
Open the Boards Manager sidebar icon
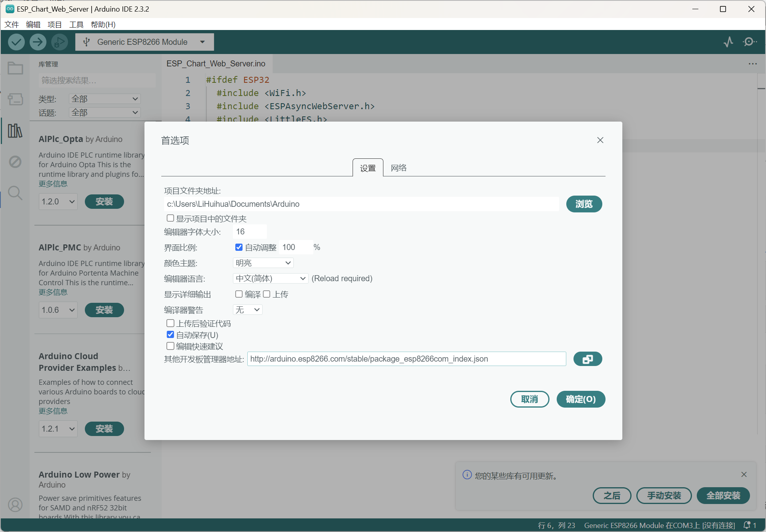(x=15, y=99)
